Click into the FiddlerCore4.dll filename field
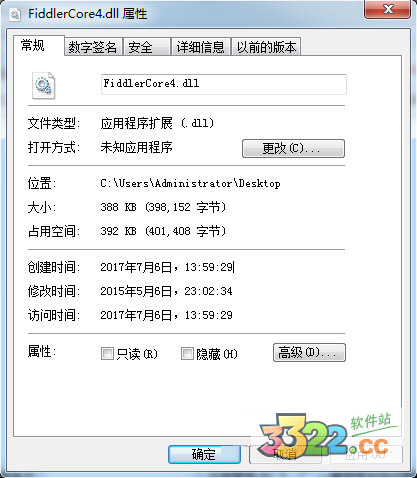Screen dimensions: 417x478 (x=224, y=84)
